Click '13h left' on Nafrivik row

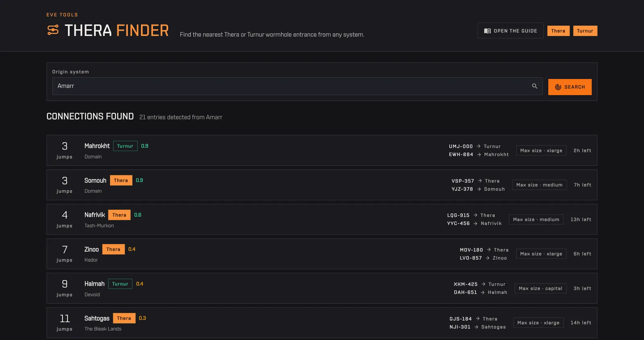click(581, 220)
